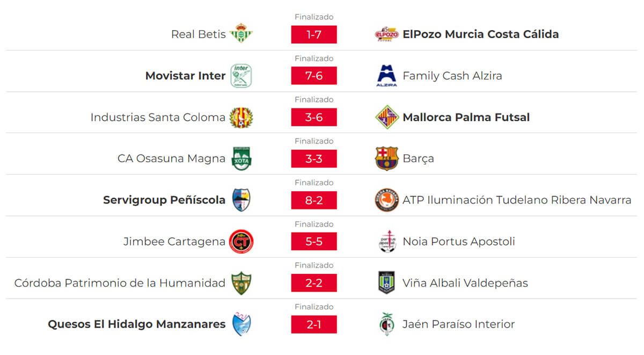644x355 pixels.
Task: Click the Jaén Paraíso Interior crest
Action: (x=386, y=324)
